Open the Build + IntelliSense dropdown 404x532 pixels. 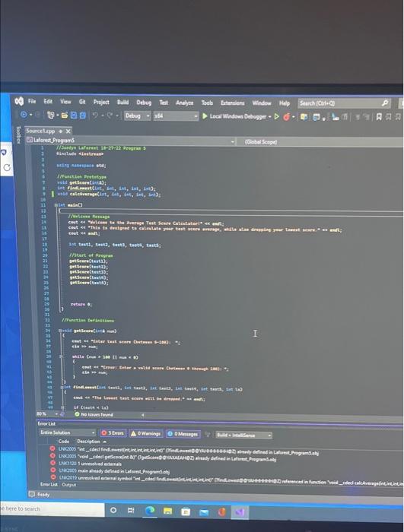pyautogui.click(x=243, y=435)
